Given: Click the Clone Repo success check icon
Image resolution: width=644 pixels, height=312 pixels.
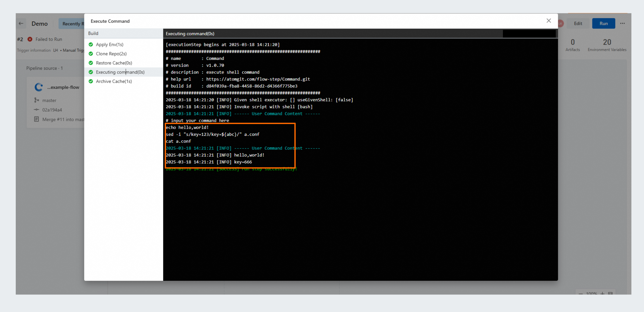Looking at the screenshot, I should [91, 54].
